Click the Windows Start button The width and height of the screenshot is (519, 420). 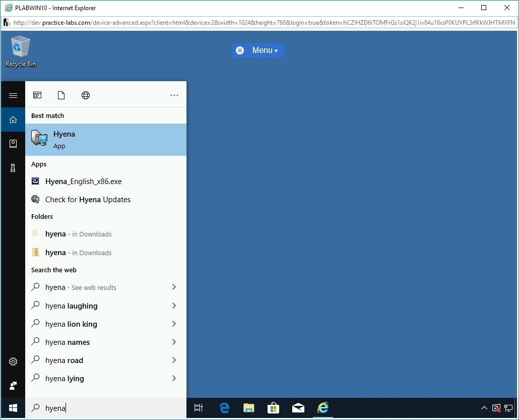(13, 408)
